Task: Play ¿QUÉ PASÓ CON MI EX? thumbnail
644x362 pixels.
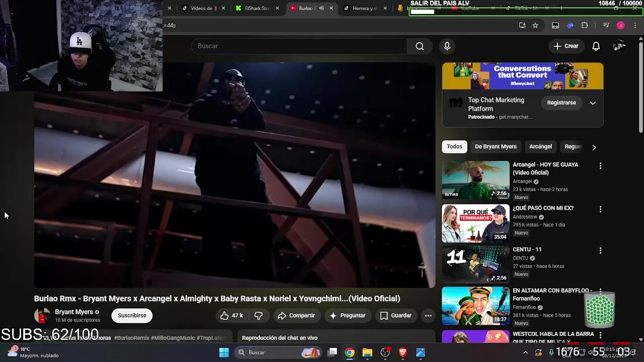Action: (475, 223)
